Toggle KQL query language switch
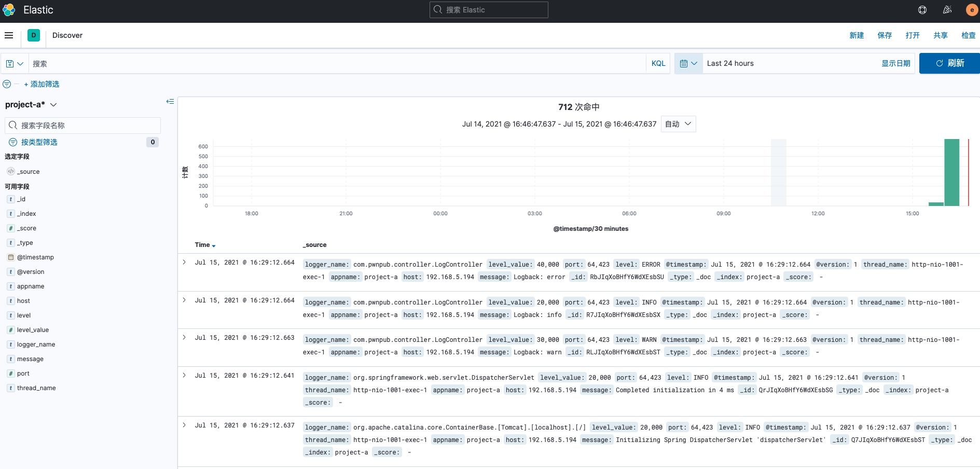Image resolution: width=980 pixels, height=469 pixels. point(658,63)
